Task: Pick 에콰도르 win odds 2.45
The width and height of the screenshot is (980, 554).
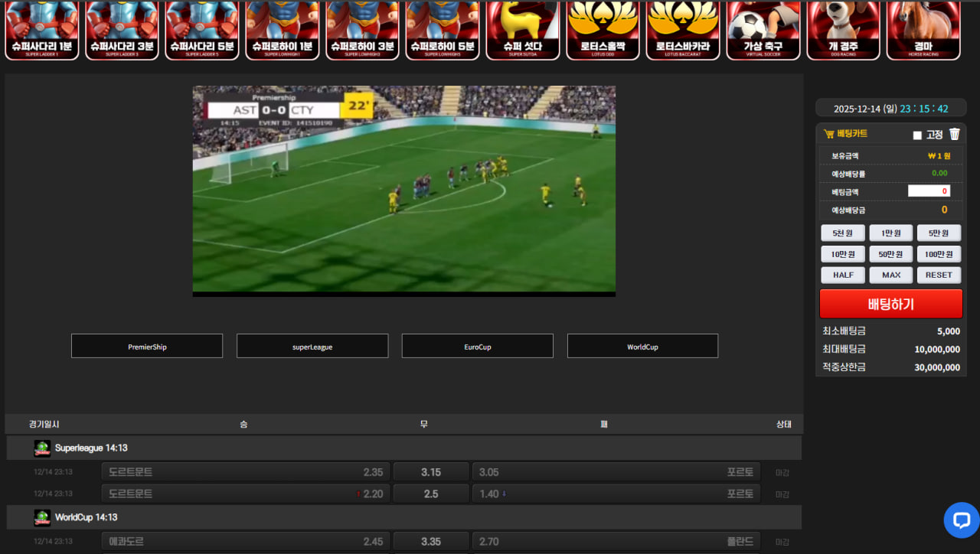Action: tap(246, 542)
